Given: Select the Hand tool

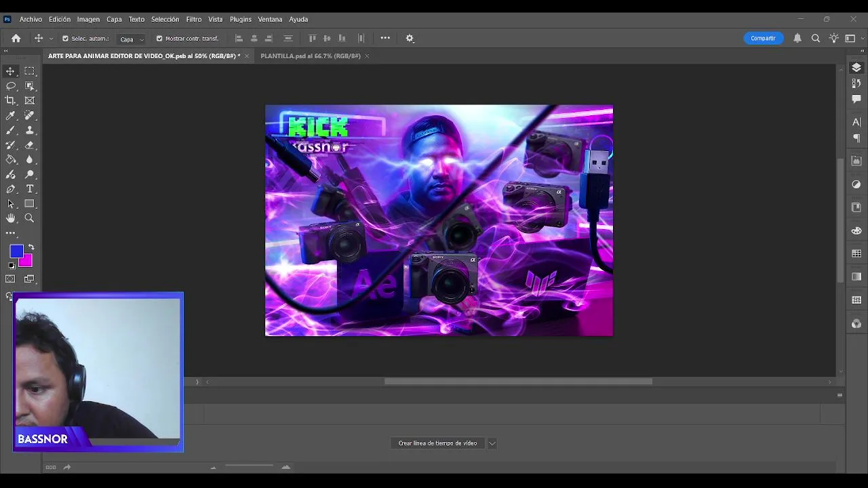Looking at the screenshot, I should [x=11, y=218].
